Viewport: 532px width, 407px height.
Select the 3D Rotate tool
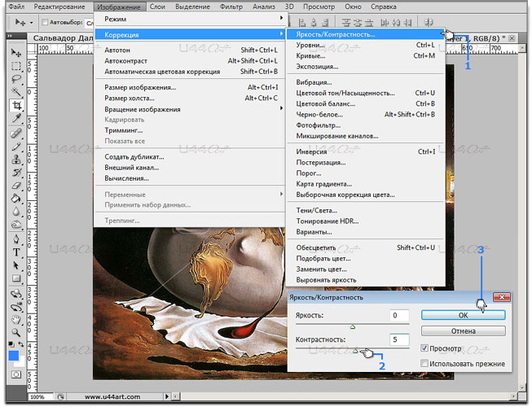click(x=16, y=294)
